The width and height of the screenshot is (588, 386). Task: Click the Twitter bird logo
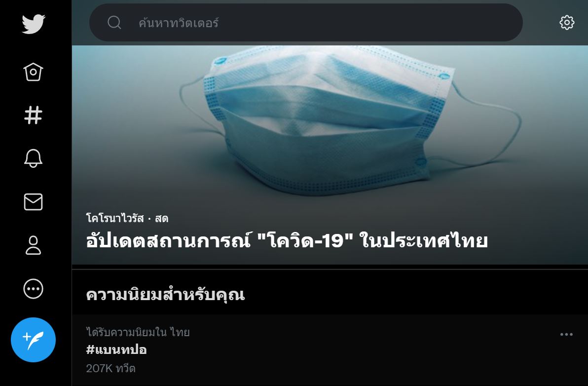(x=34, y=24)
